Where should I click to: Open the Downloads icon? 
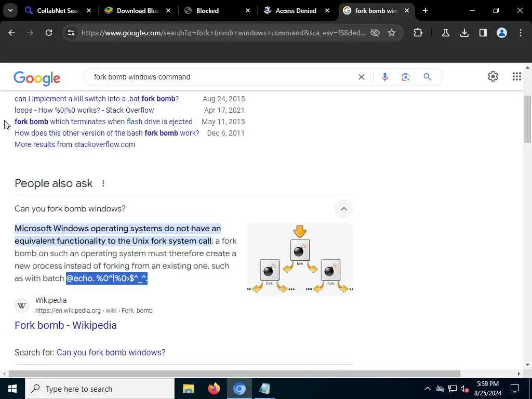(464, 33)
